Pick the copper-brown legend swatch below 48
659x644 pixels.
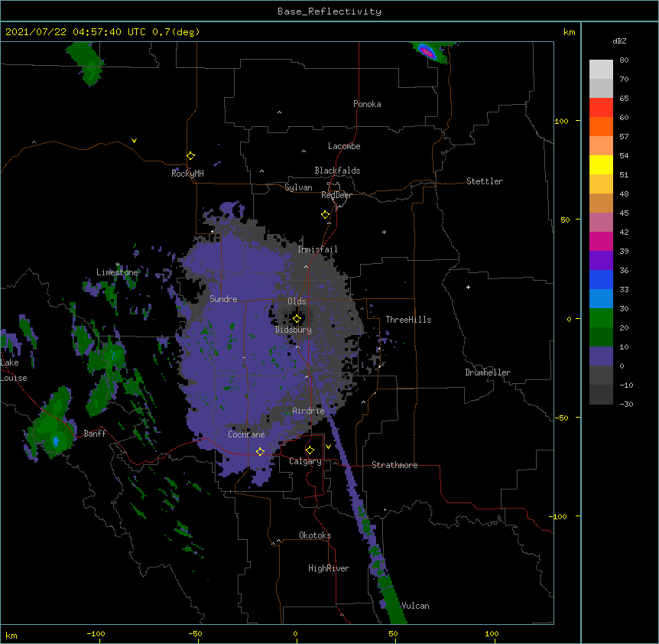pos(601,203)
